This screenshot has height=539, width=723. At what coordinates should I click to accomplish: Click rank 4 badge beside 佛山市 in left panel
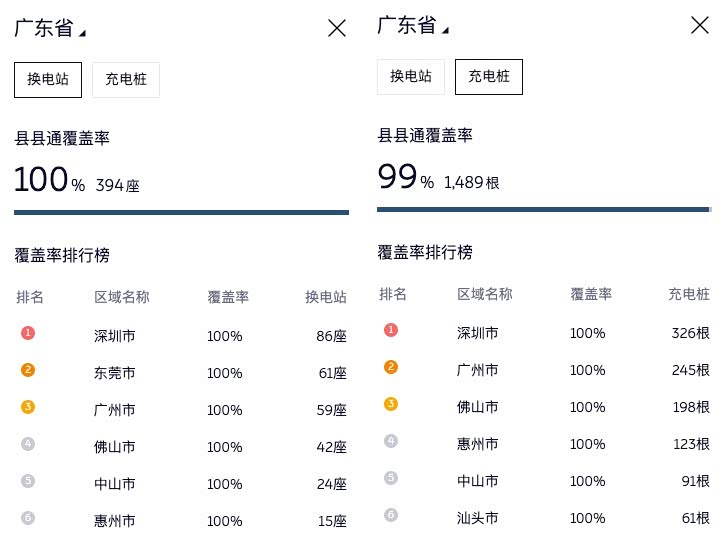[28, 444]
